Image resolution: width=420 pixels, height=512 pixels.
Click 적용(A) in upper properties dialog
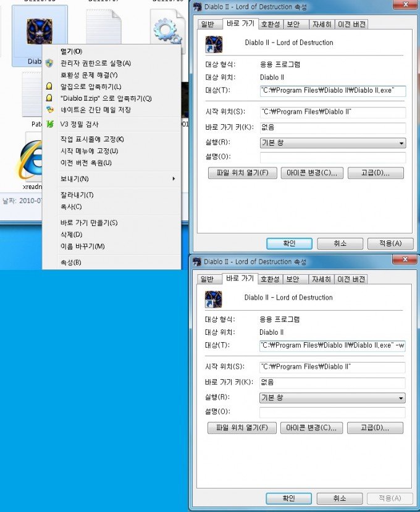(390, 243)
